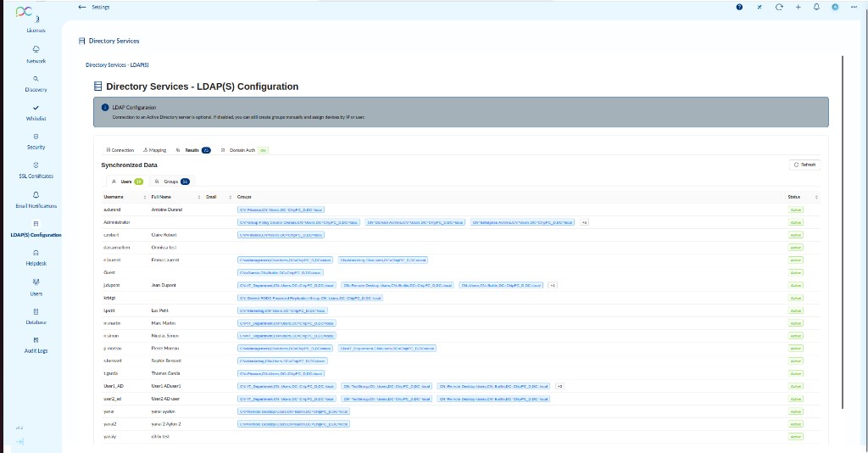Viewport: 868px width, 453px height.
Task: Open SSL Certificates in the sidebar
Action: coord(36,171)
